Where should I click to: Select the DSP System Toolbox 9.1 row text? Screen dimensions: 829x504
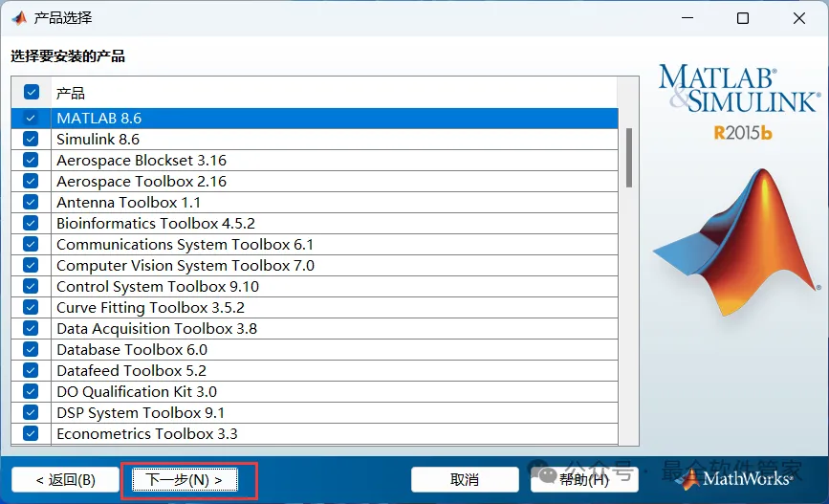(141, 412)
